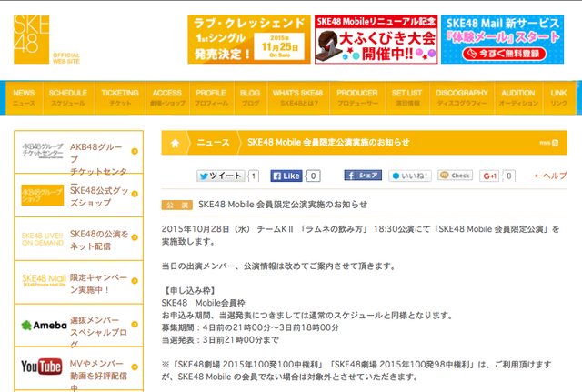Click the Google +1 count showing 0
Image resolution: width=582 pixels, height=392 pixels.
pyautogui.click(x=509, y=176)
